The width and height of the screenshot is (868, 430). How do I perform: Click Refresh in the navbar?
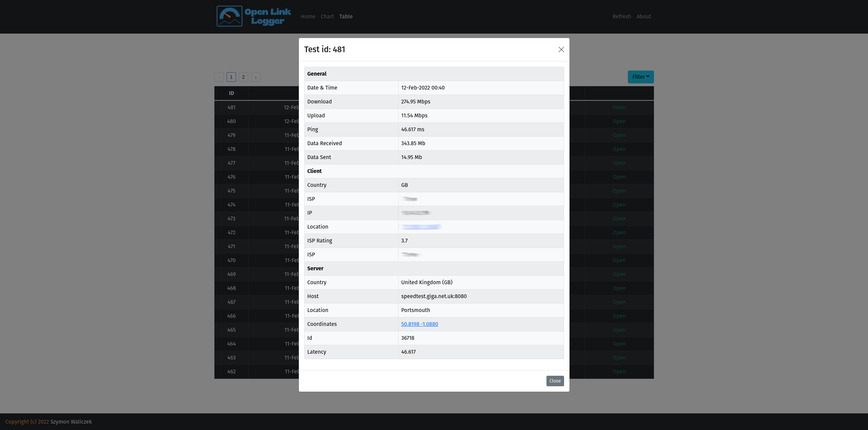[621, 17]
